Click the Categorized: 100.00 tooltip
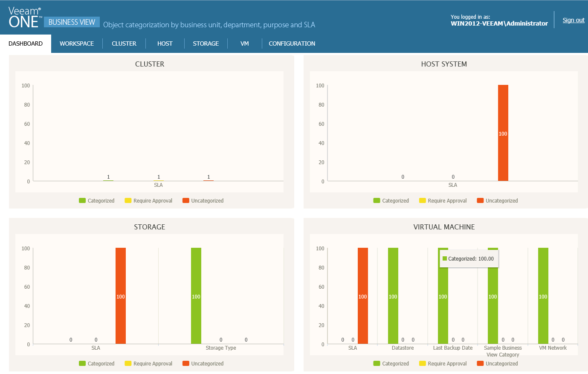Screen dimensions: 588x374 pos(469,259)
